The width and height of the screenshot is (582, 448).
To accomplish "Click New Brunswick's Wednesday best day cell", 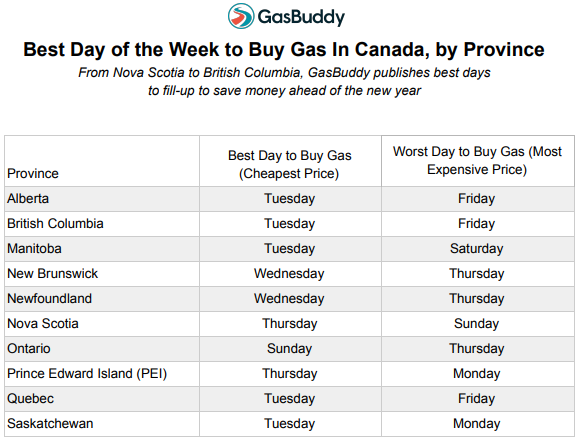I will point(290,274).
